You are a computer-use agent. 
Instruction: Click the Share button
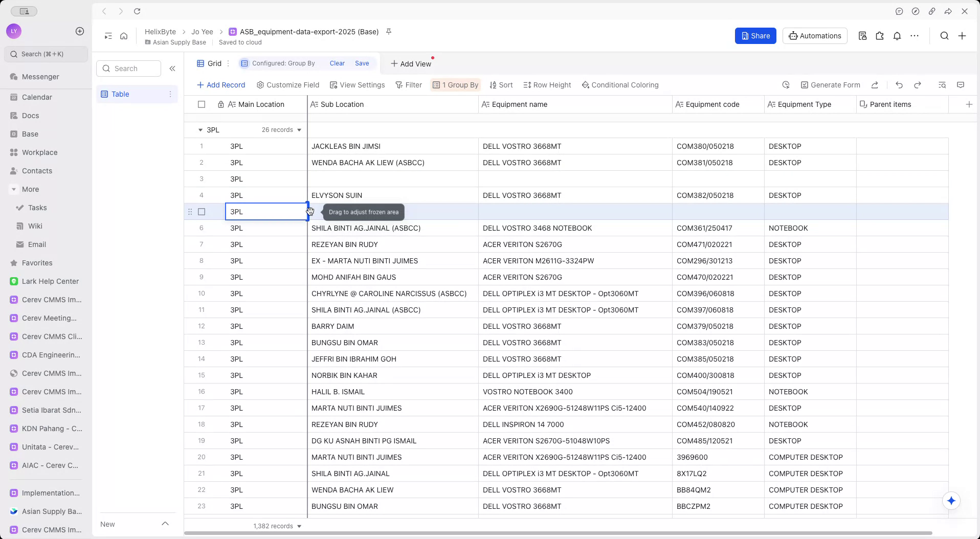tap(755, 35)
